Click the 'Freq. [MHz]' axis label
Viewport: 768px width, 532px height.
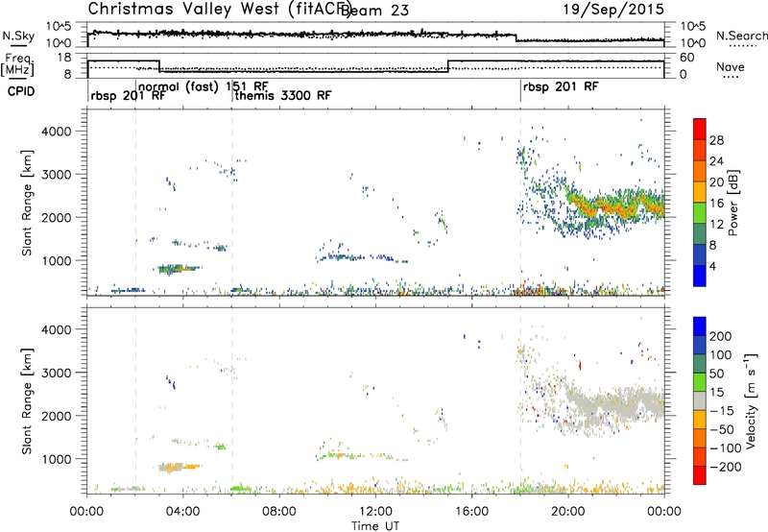click(17, 65)
